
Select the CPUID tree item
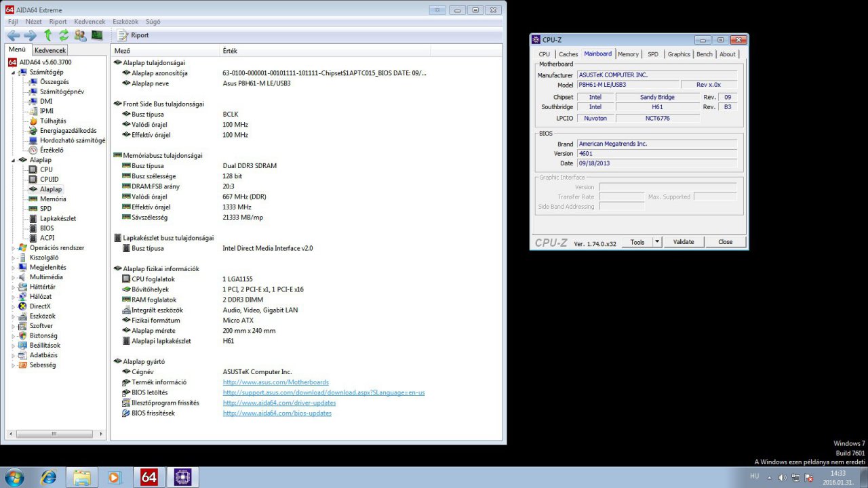pyautogui.click(x=49, y=179)
